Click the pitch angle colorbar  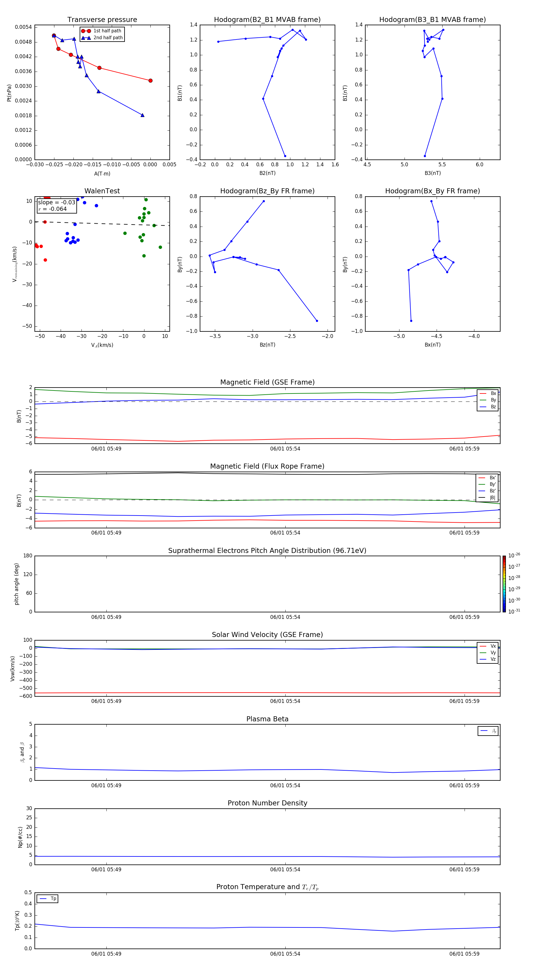(504, 584)
